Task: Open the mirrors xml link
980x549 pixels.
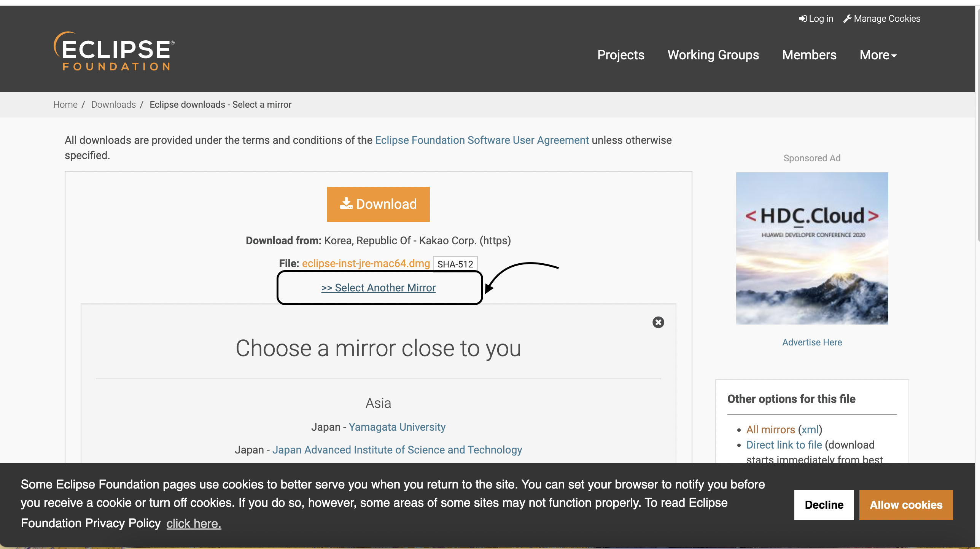Action: click(810, 430)
